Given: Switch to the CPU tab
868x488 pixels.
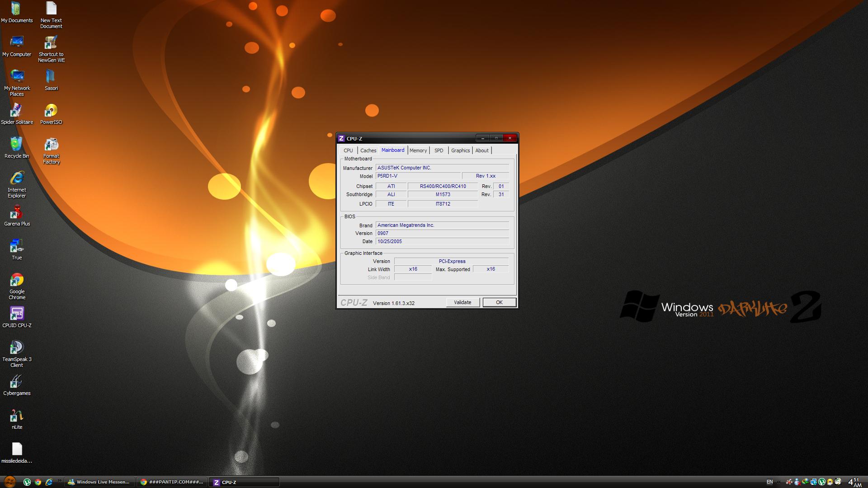Looking at the screenshot, I should tap(348, 150).
